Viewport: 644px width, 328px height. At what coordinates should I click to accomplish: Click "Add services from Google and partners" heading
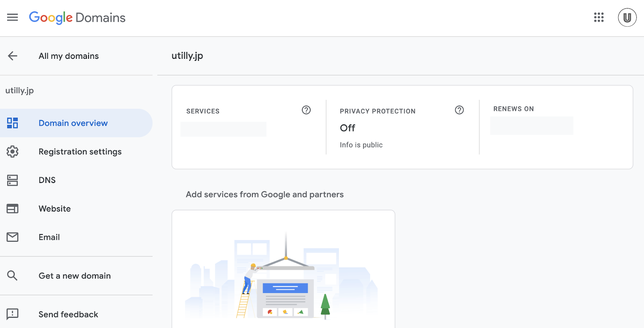pyautogui.click(x=265, y=195)
